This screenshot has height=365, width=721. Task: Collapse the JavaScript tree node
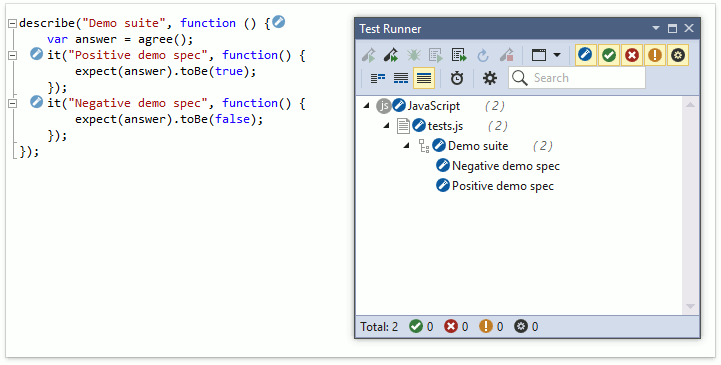point(366,106)
